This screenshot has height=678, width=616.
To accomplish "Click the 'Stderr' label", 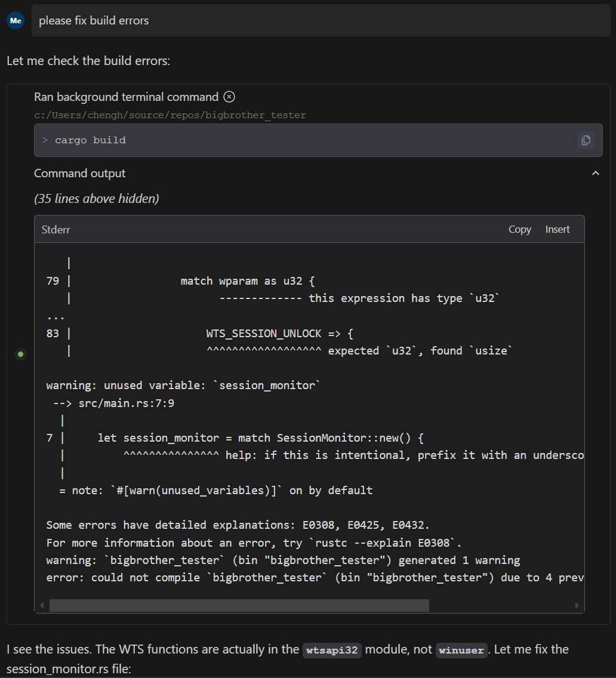I will [x=56, y=230].
